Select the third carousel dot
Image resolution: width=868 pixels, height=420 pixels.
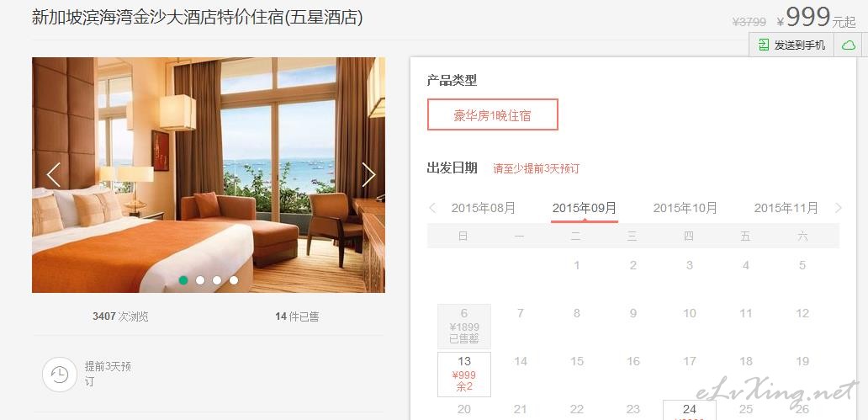[x=217, y=280]
